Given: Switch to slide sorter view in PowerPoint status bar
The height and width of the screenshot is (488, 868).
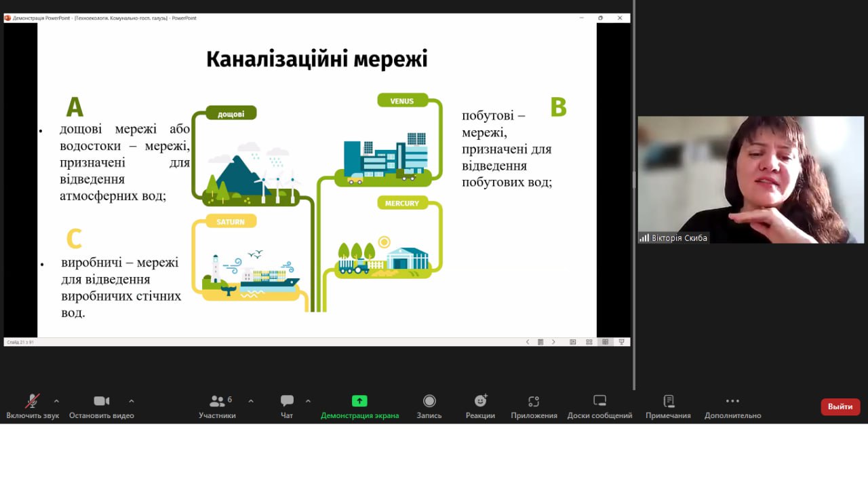Looking at the screenshot, I should click(x=589, y=342).
